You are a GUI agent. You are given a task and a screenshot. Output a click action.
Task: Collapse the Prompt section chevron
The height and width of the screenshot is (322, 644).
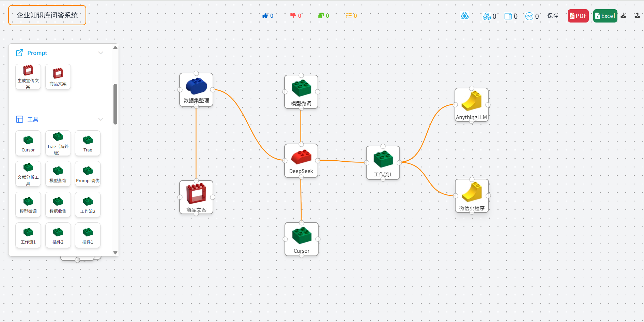101,53
